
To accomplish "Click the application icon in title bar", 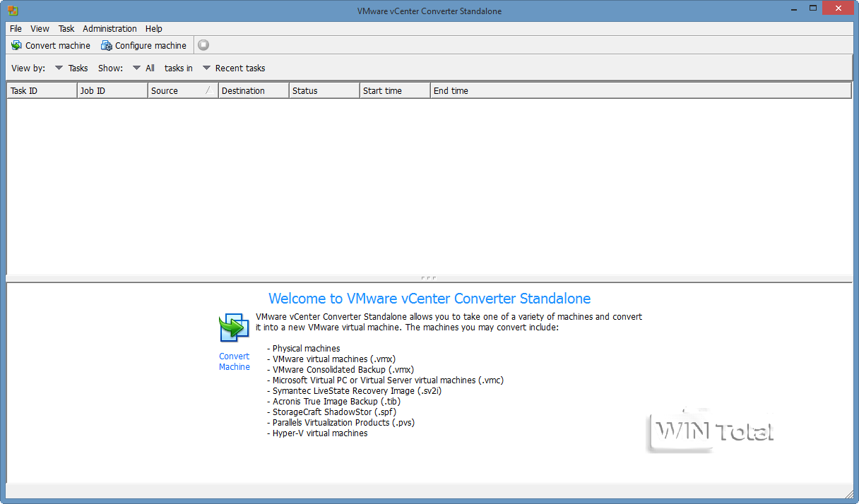I will click(11, 11).
